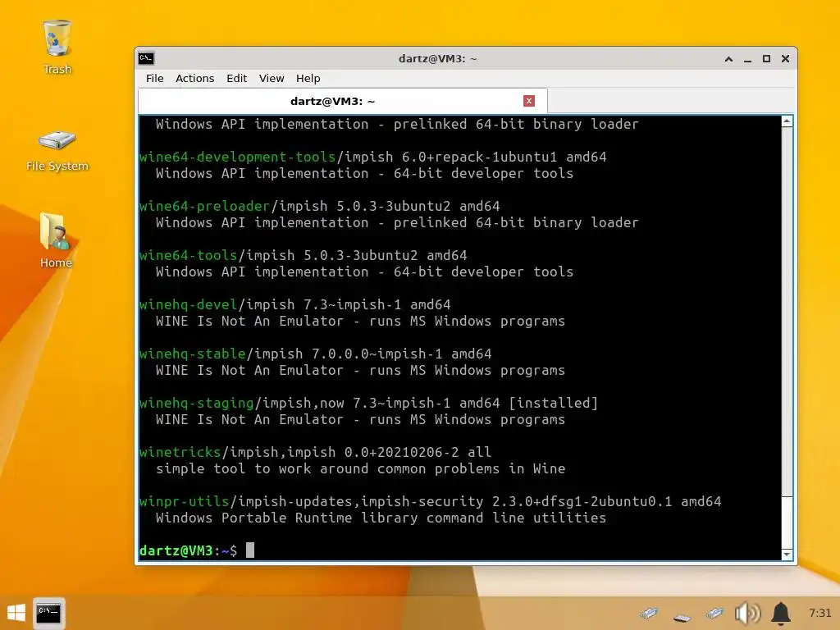Click the winehq-staging package name
Viewport: 840px width, 630px height.
click(x=197, y=403)
